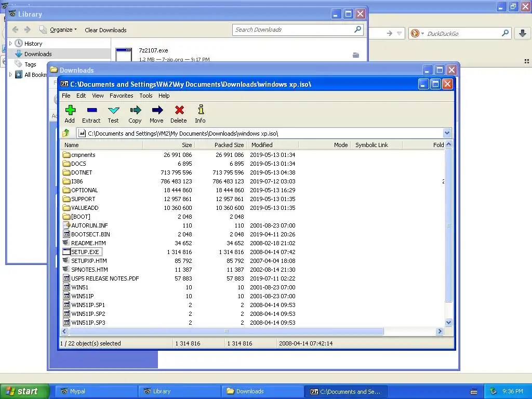Viewport: 532px width, 399px height.
Task: Select the [BOOT] folder row
Action: (x=252, y=217)
